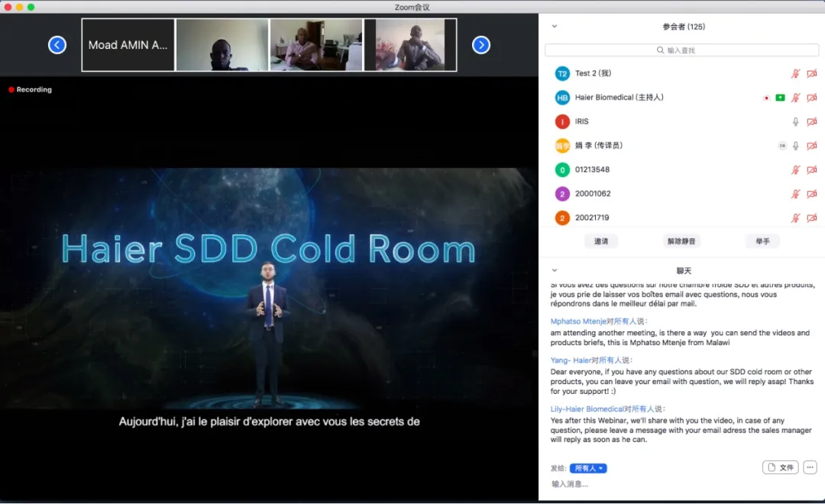Click the 文件 file icon in the chat panel
The width and height of the screenshot is (825, 504).
coord(780,467)
